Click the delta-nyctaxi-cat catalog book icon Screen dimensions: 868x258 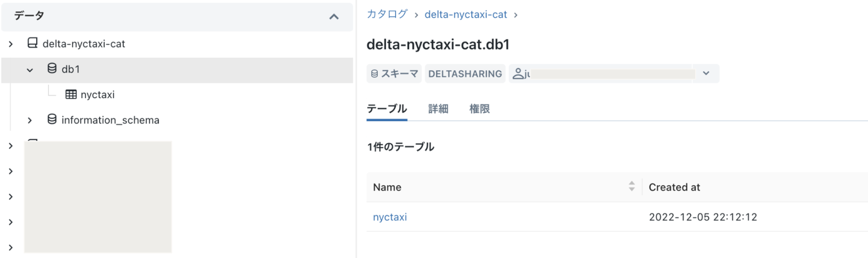pyautogui.click(x=32, y=43)
